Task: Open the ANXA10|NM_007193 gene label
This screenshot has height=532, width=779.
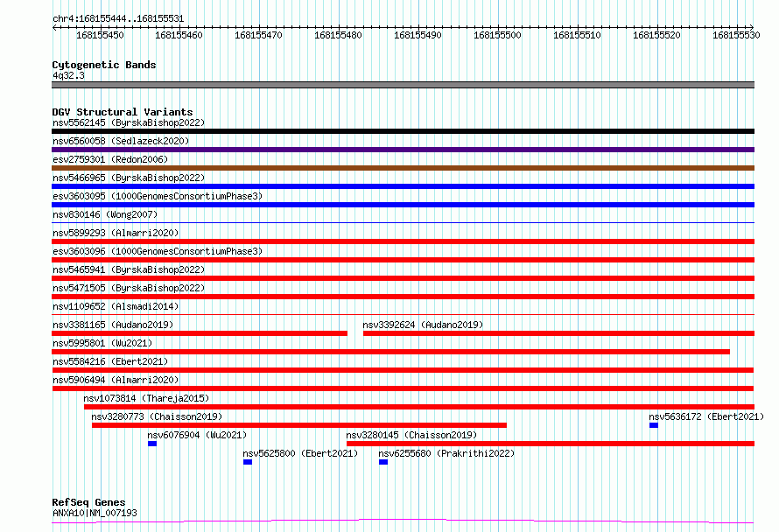Action: click(95, 513)
